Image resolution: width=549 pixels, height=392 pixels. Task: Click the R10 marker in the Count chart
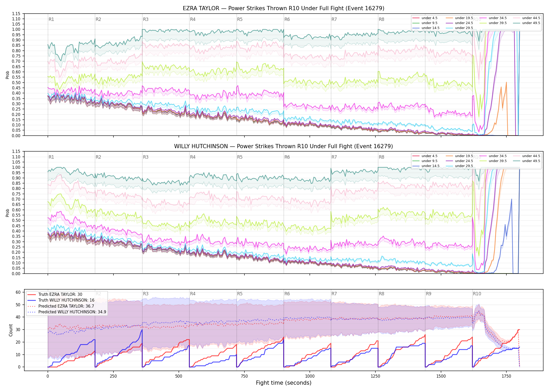point(477,294)
